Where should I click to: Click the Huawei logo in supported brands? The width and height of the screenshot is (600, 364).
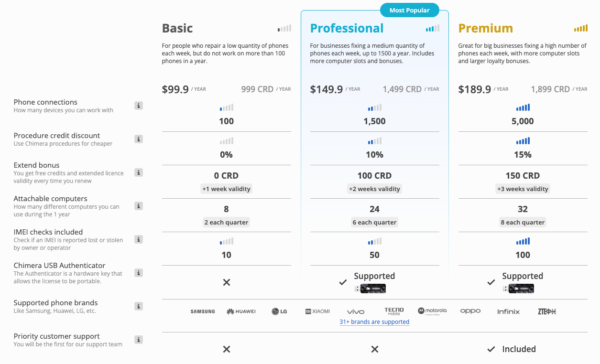(x=241, y=311)
